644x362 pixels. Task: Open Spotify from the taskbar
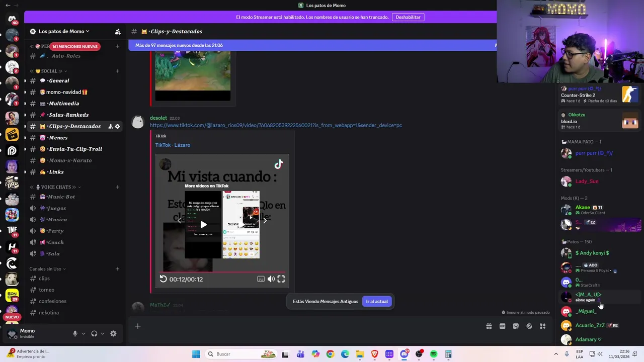coord(434,354)
